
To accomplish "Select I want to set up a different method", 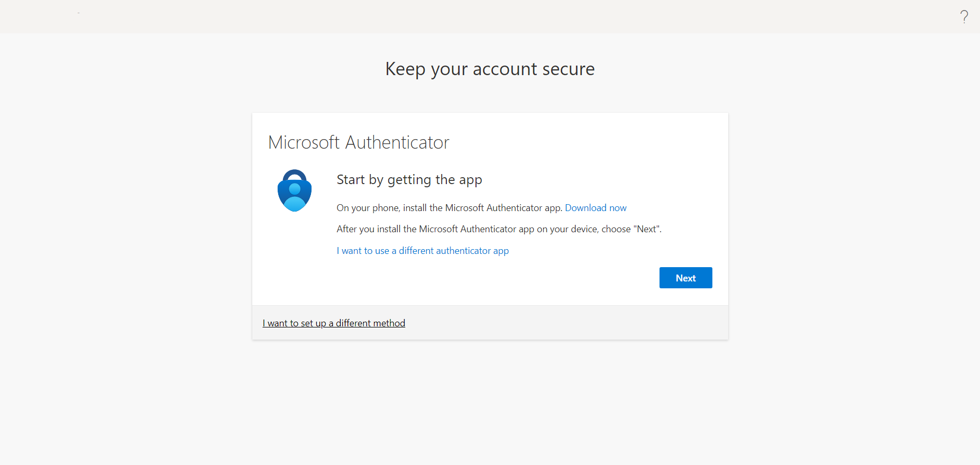I will click(334, 323).
